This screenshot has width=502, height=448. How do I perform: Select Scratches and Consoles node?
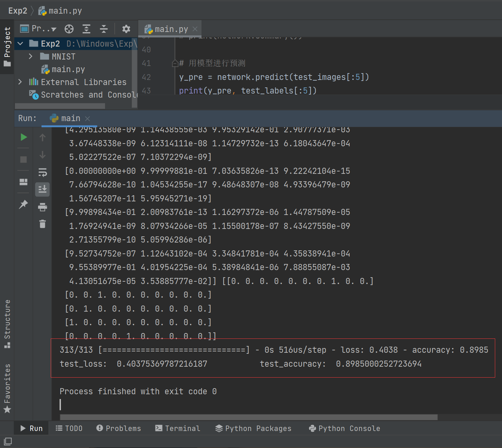[84, 95]
